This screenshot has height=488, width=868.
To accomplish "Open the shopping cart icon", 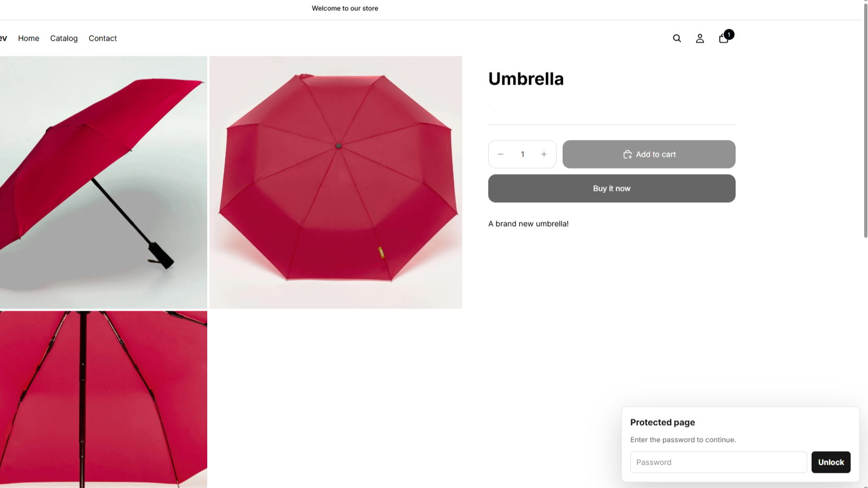I will [x=723, y=38].
